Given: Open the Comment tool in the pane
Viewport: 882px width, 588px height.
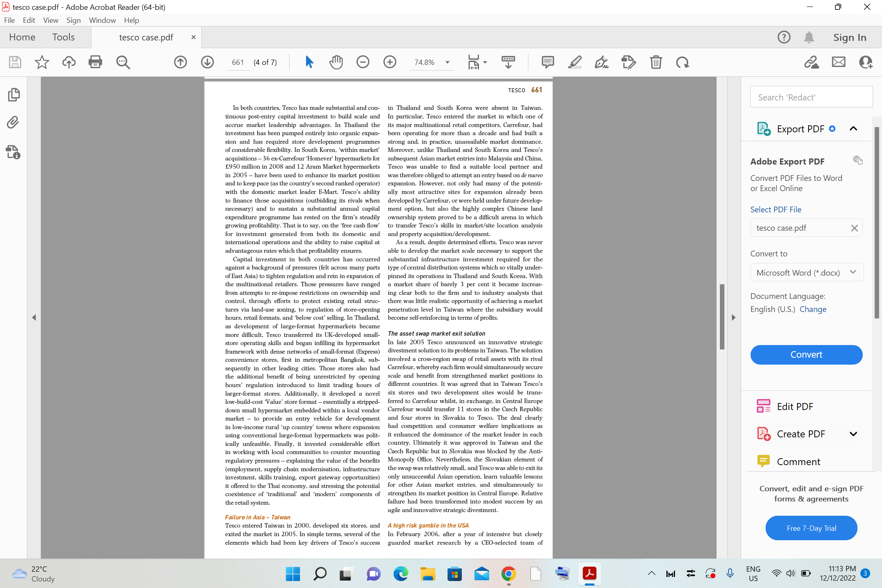Looking at the screenshot, I should pyautogui.click(x=798, y=461).
